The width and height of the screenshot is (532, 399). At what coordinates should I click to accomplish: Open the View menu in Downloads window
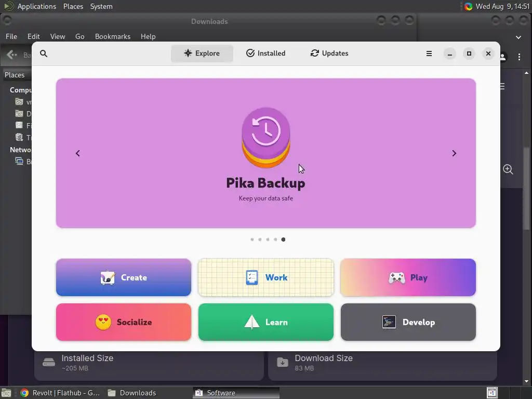(58, 36)
